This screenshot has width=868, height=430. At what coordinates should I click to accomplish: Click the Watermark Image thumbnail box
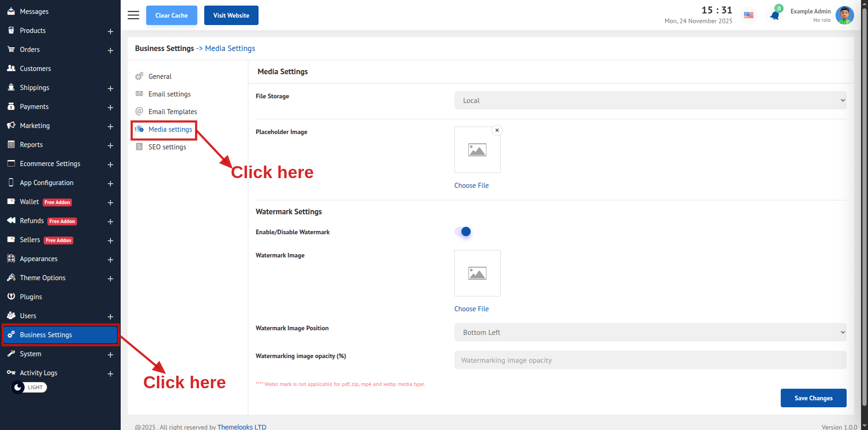(x=477, y=273)
